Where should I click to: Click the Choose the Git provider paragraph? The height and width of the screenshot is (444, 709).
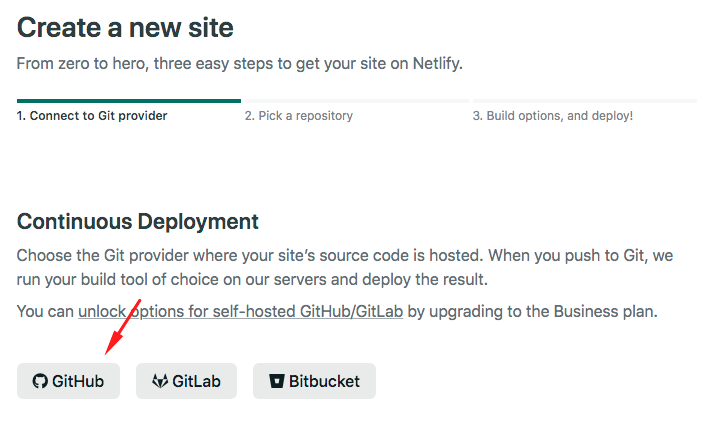coord(345,267)
